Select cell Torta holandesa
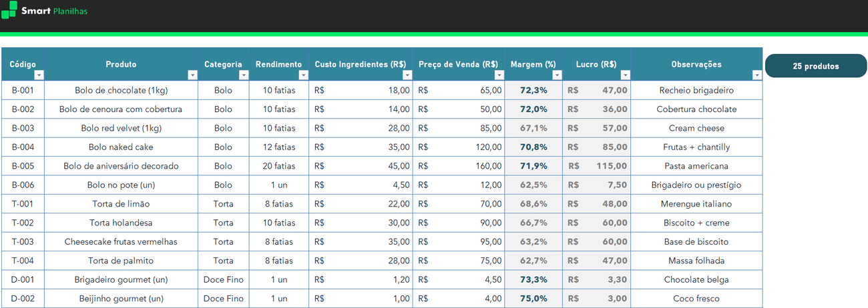The width and height of the screenshot is (868, 308). coord(122,223)
